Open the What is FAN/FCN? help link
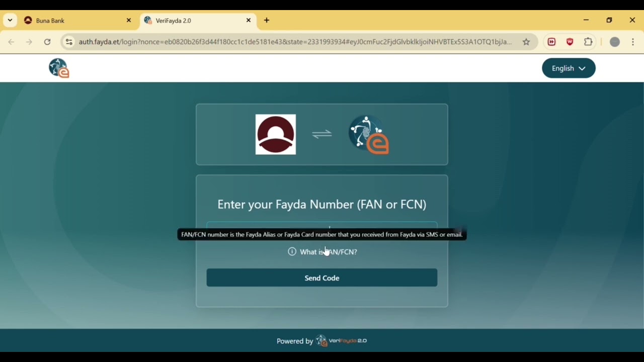Screen dimensions: 644x362 point(329,252)
